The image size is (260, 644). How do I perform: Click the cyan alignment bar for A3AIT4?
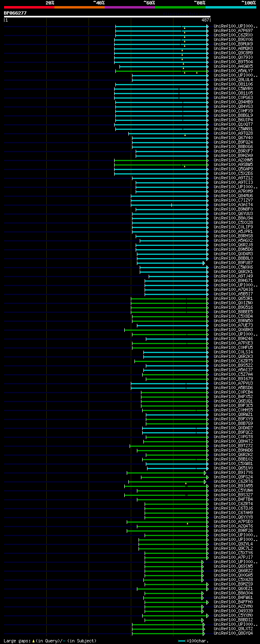(x=169, y=205)
